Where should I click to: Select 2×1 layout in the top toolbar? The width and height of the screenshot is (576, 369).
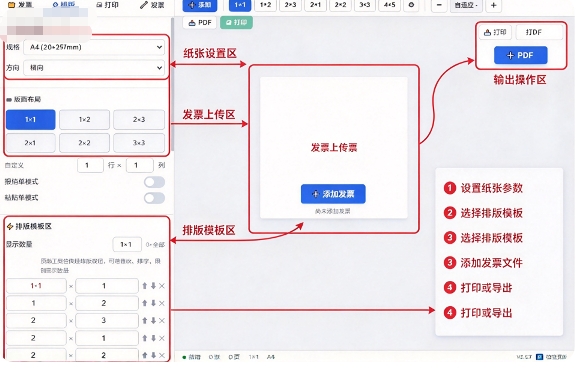pos(315,5)
